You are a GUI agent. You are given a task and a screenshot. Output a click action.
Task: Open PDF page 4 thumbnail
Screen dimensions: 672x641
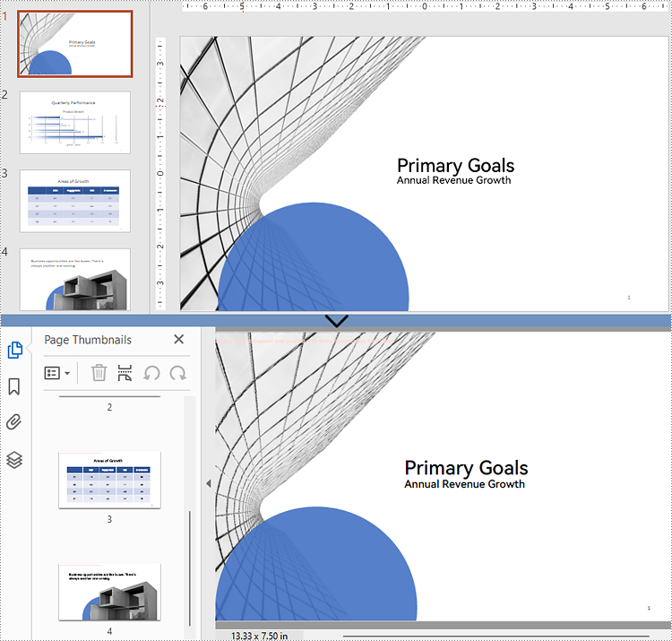pos(109,592)
